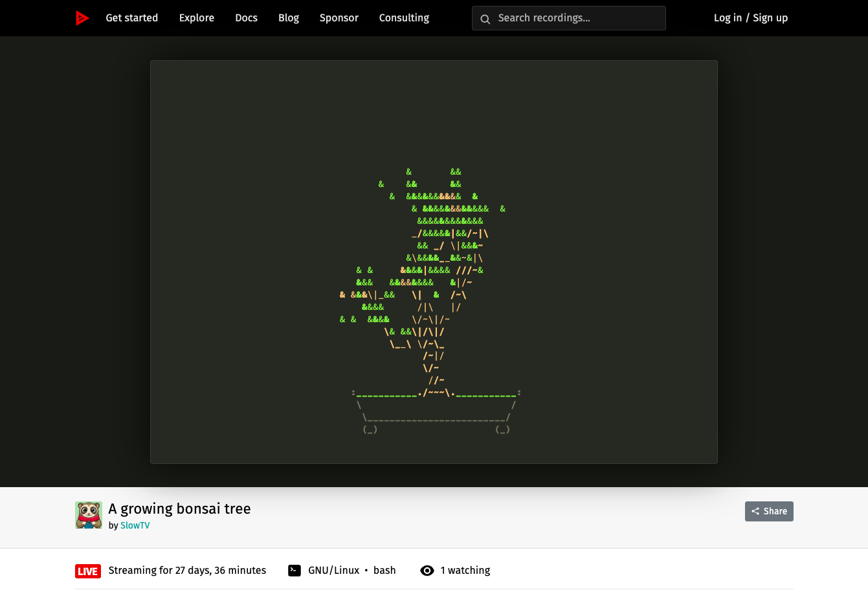Click the SlowTV avatar image
The width and height of the screenshot is (868, 601).
(89, 515)
